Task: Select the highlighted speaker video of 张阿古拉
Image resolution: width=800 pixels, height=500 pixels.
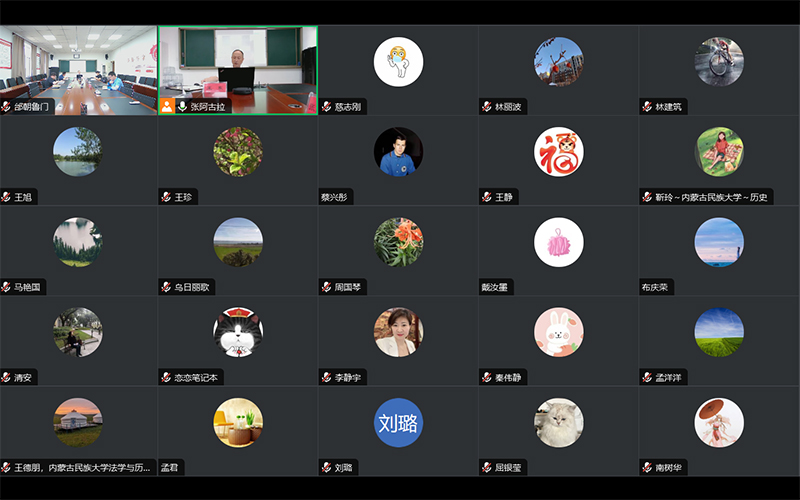Action: 238,70
